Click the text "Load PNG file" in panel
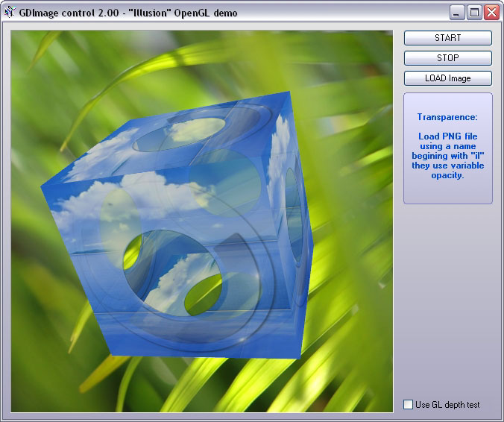The image size is (504, 422). tap(448, 136)
